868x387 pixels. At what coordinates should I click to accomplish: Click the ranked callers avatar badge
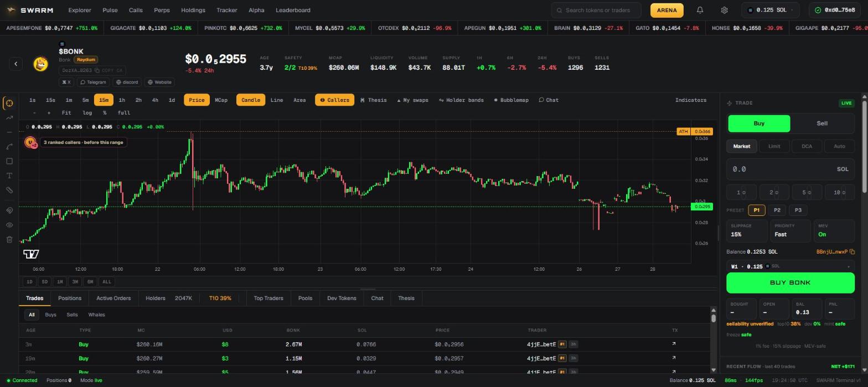[x=30, y=142]
